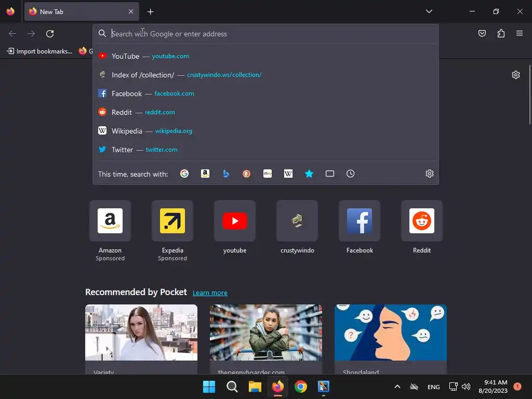Screen dimensions: 532x399
Task: Go forward one page arrow
Action: tap(31, 34)
